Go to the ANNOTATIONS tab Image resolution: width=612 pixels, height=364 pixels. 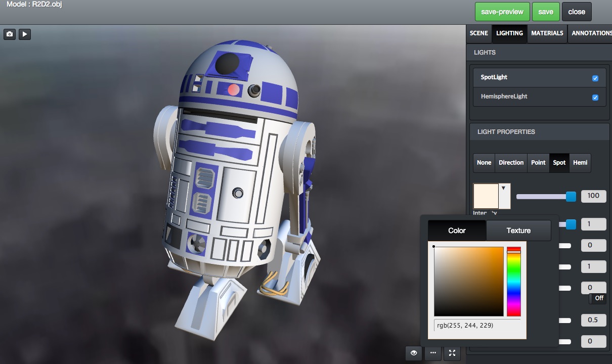click(591, 33)
